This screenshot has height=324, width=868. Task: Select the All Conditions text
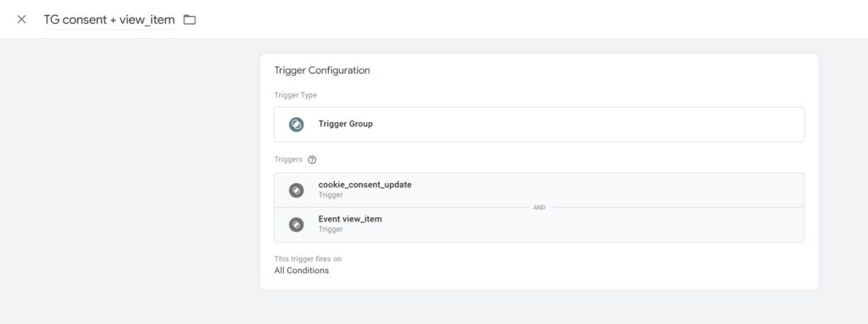(302, 271)
